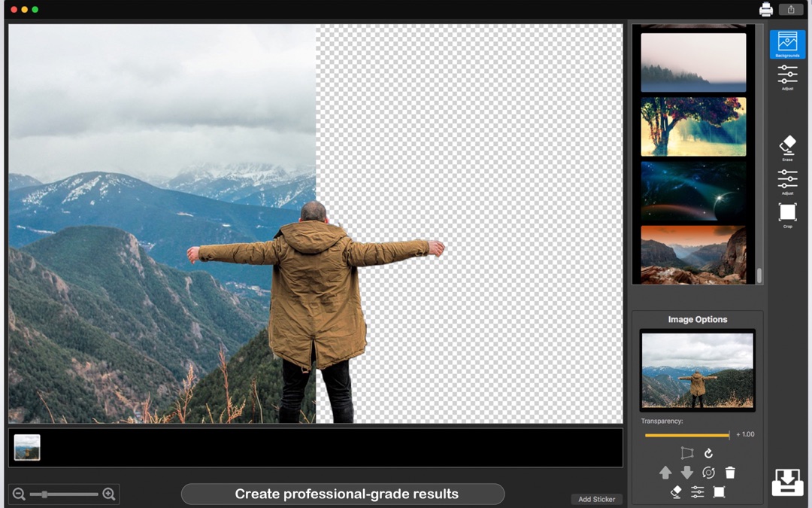Click the circular reset/refresh icon in Image Options

click(708, 472)
